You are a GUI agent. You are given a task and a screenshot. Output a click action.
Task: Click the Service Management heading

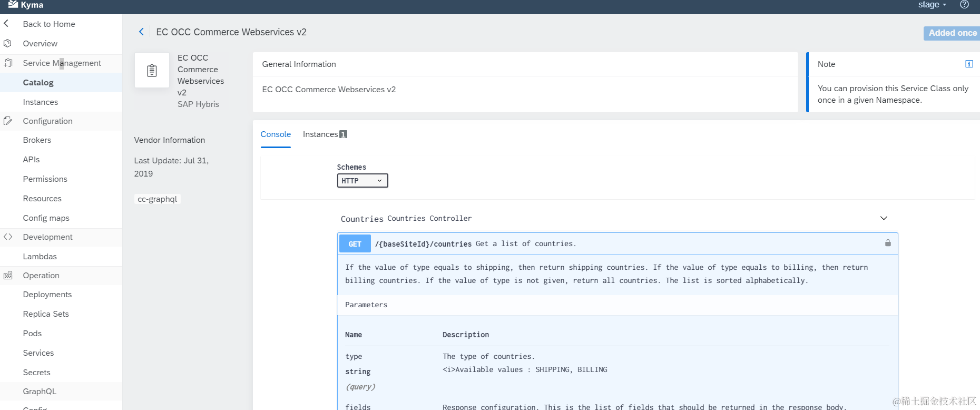click(62, 63)
